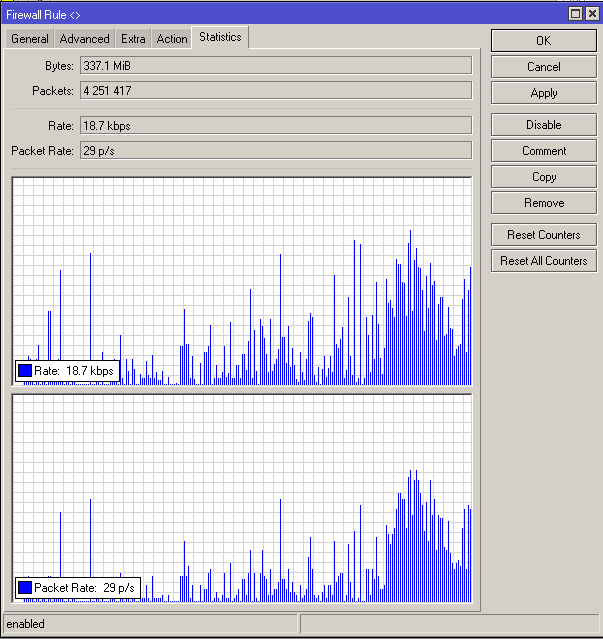Click the blue Packet Rate legend swatch

point(25,588)
